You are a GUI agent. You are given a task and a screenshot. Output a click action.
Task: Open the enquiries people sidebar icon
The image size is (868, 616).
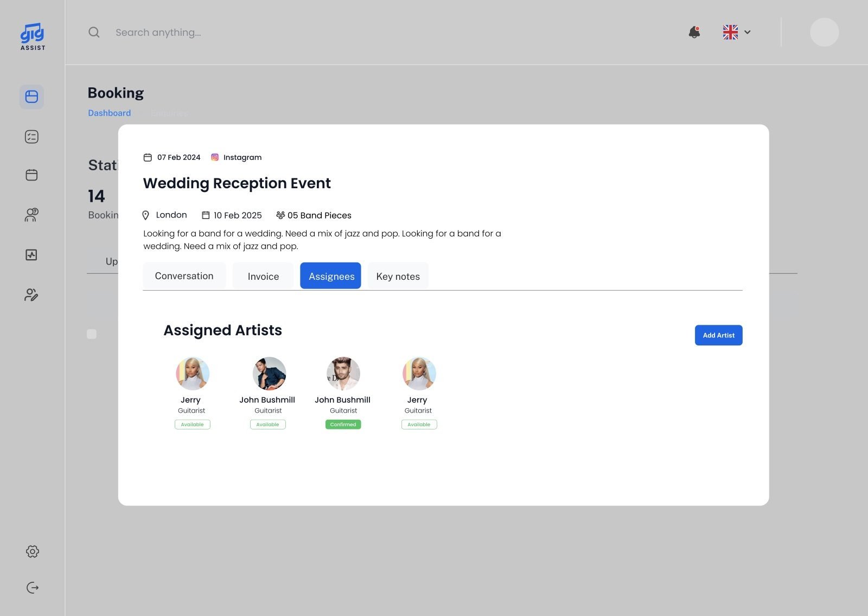[x=31, y=215]
